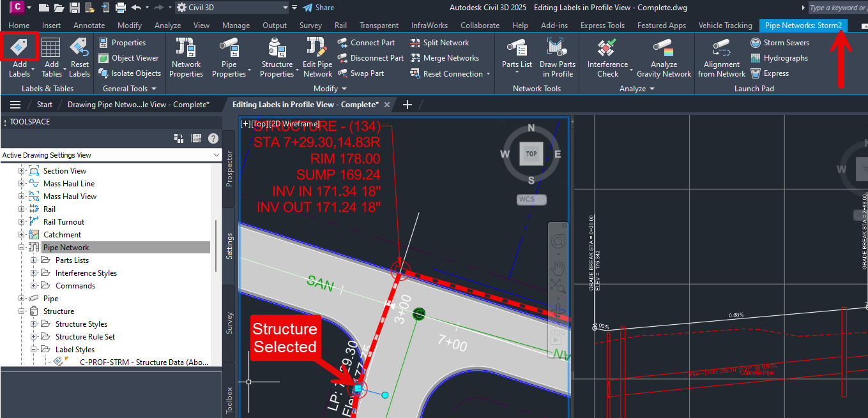Image resolution: width=868 pixels, height=418 pixels.
Task: Launch Express from Launch Pad
Action: tap(770, 73)
